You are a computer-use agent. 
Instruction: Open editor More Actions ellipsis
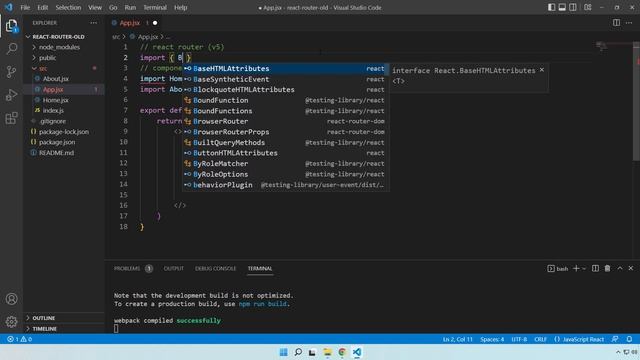(629, 23)
